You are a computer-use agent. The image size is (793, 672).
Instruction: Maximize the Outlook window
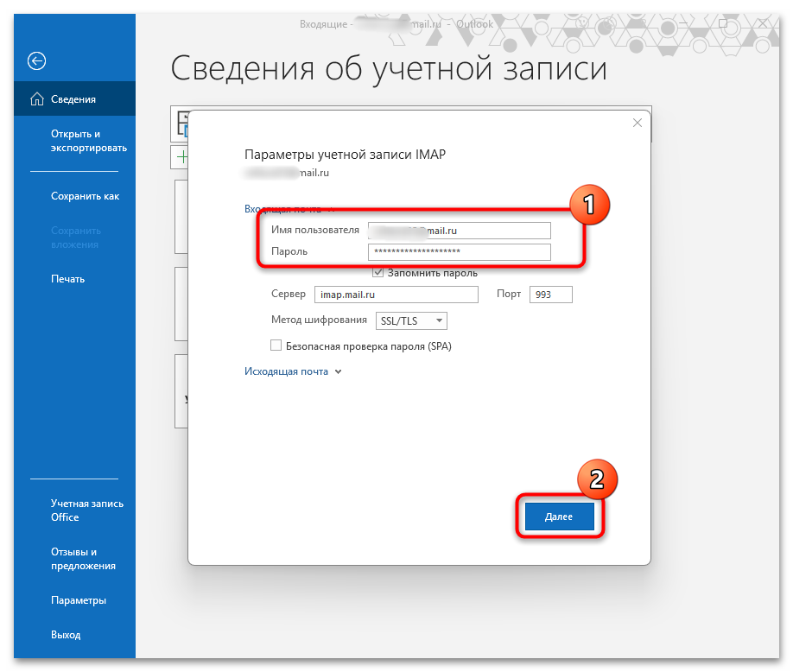(x=723, y=23)
